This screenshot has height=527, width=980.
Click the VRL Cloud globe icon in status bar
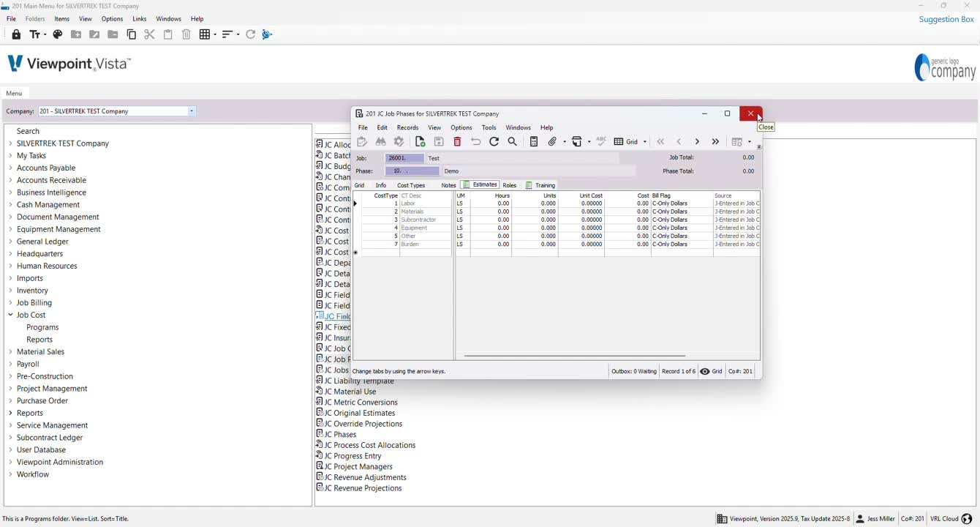tap(966, 519)
